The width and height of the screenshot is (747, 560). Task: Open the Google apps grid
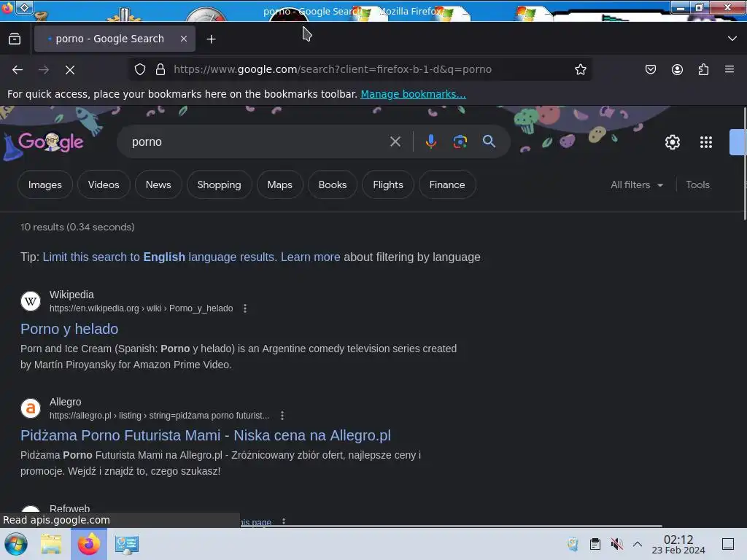tap(705, 142)
